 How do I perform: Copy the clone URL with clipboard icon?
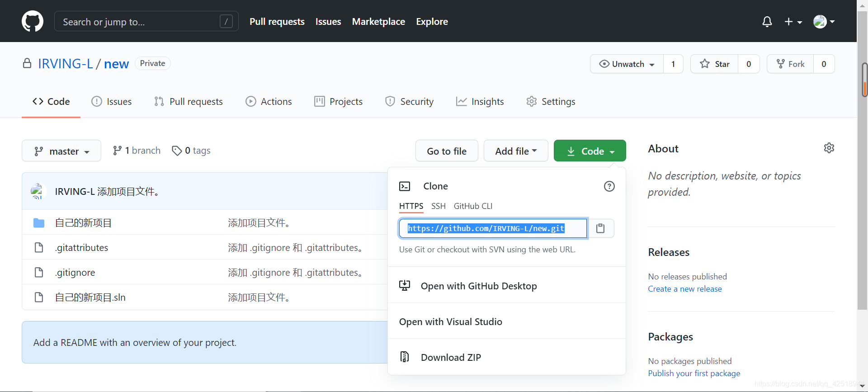(x=600, y=228)
